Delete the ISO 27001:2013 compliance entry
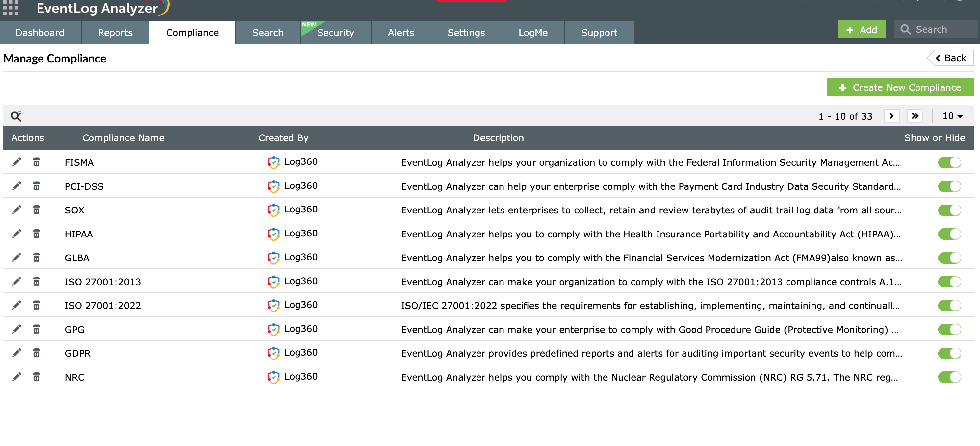This screenshot has width=980, height=446. 36,282
